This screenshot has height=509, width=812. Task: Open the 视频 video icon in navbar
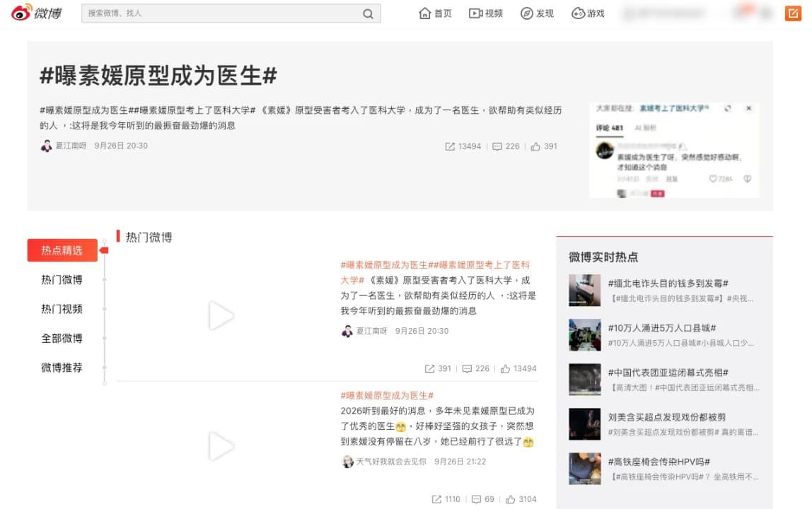(475, 13)
